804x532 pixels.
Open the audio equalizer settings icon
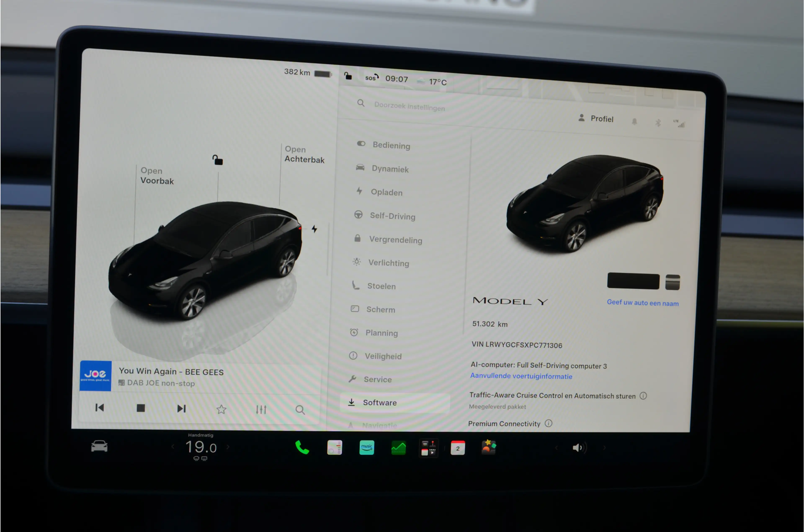(x=261, y=410)
